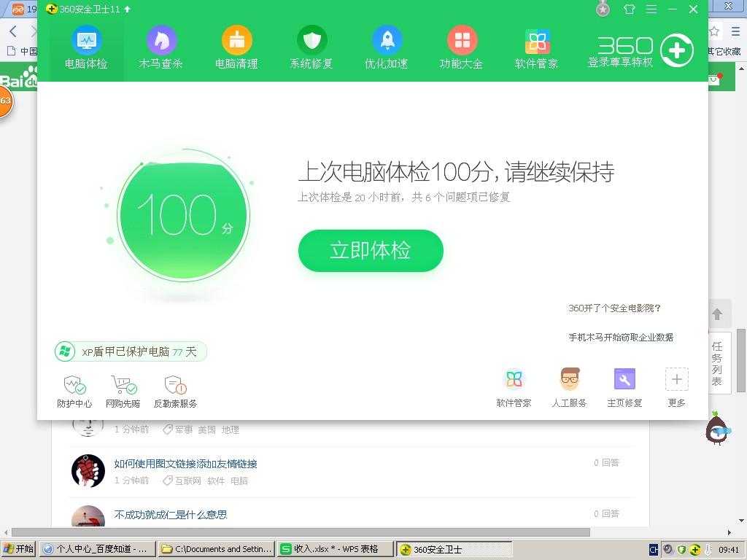Switch to 收入.xlsx WPS 表格 taskbar item
This screenshot has width=747, height=560.
pyautogui.click(x=336, y=549)
